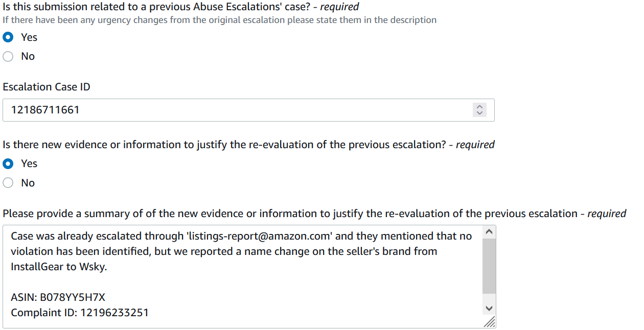Image resolution: width=644 pixels, height=330 pixels.
Task: Click the 'Escalation Case ID' field label
Action: click(47, 87)
